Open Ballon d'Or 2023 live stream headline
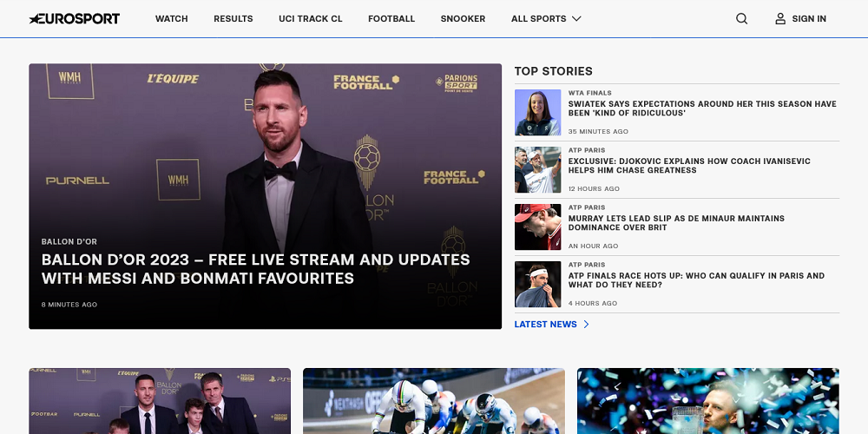Image resolution: width=868 pixels, height=434 pixels. (x=256, y=269)
